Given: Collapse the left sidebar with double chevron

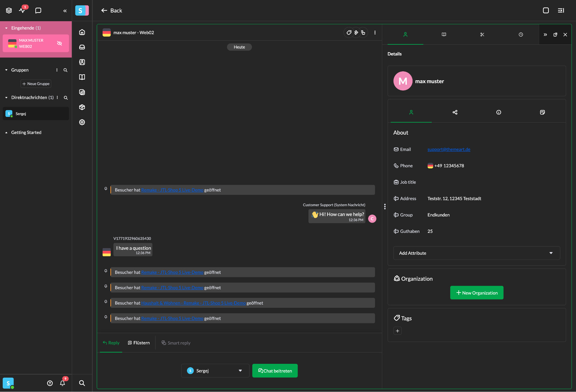Looking at the screenshot, I should [65, 11].
